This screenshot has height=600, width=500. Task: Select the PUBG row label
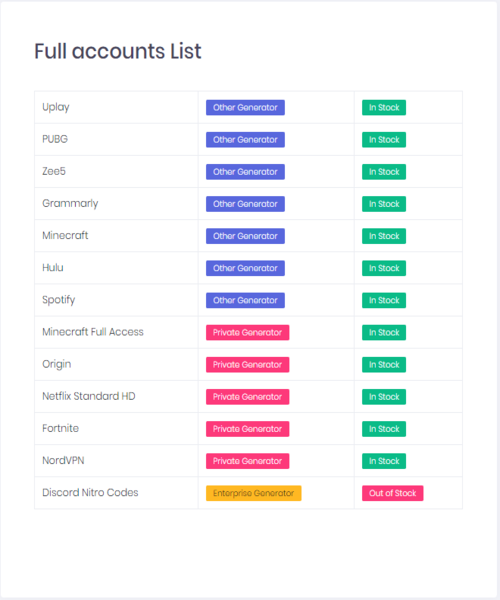[55, 139]
